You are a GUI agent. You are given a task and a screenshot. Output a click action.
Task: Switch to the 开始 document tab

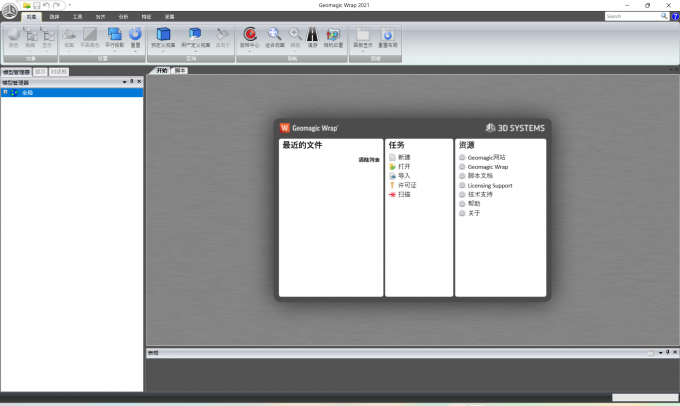[162, 70]
